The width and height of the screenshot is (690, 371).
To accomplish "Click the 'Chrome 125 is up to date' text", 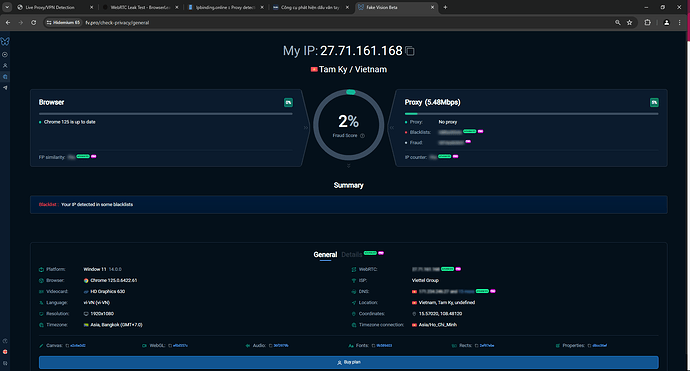I will (70, 122).
